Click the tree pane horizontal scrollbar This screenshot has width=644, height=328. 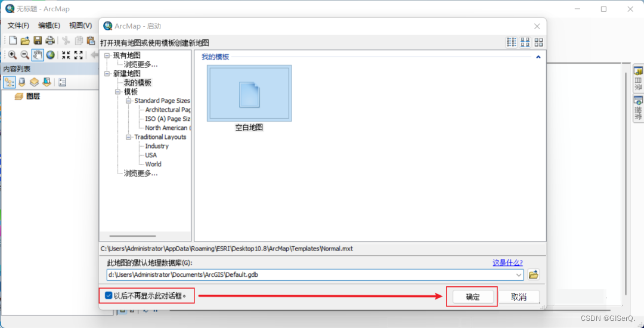click(x=132, y=236)
